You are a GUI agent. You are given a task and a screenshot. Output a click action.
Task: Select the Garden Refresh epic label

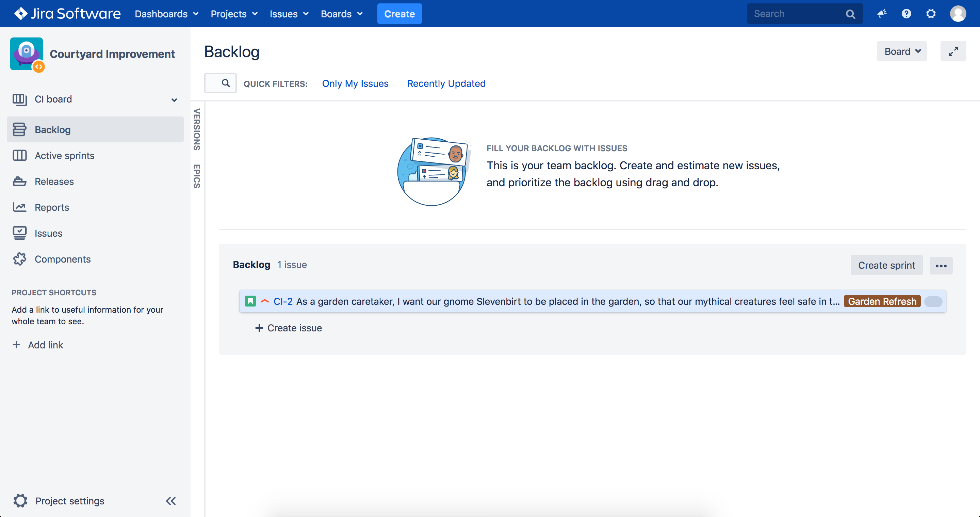882,301
